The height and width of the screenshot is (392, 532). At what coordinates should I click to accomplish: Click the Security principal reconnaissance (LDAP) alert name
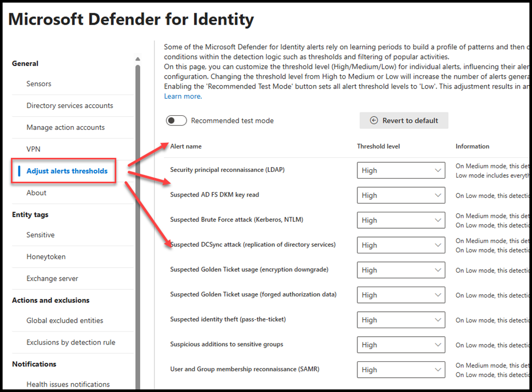click(228, 170)
